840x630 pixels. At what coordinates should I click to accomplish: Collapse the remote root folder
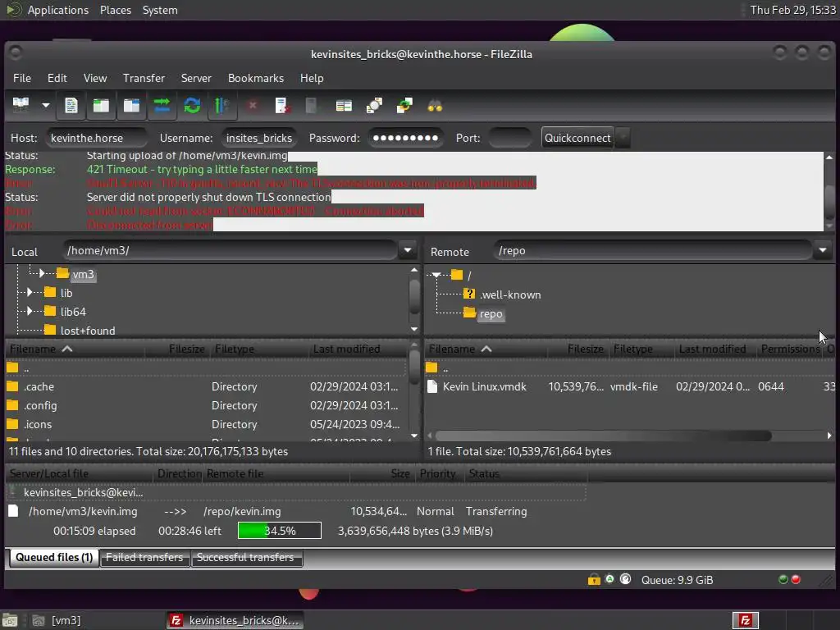coord(436,275)
